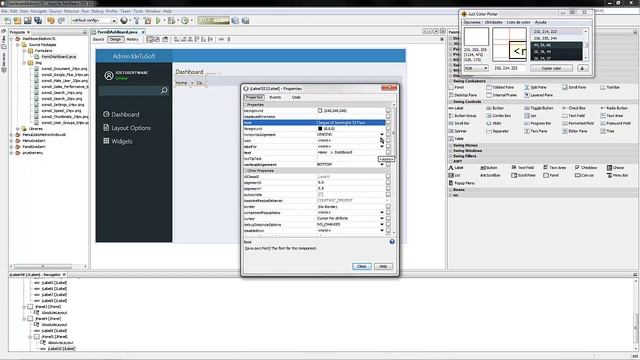Open Lista de color menu
The height and width of the screenshot is (360, 640).
518,22
